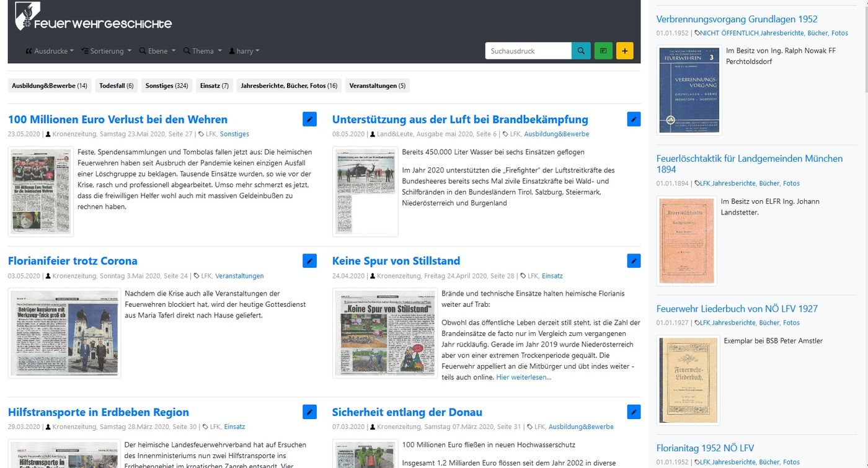Edit 'Hilfstransporte in Erdbeben Region' pencil icon
868x468 pixels.
[x=309, y=412]
